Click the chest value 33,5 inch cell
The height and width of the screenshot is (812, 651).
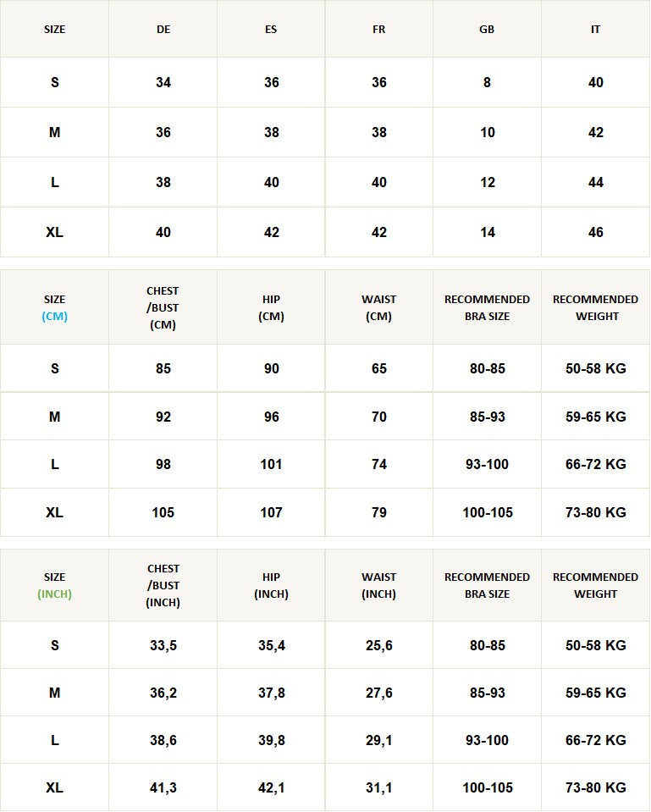(x=163, y=645)
